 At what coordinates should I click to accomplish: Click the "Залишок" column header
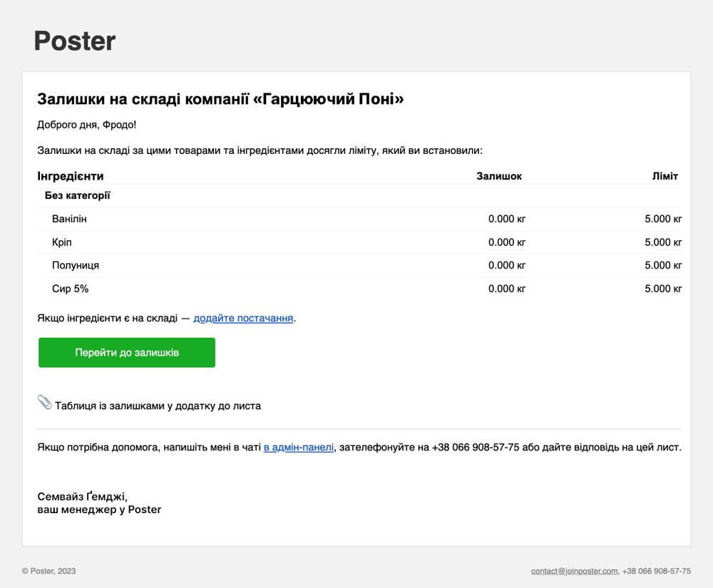[499, 176]
